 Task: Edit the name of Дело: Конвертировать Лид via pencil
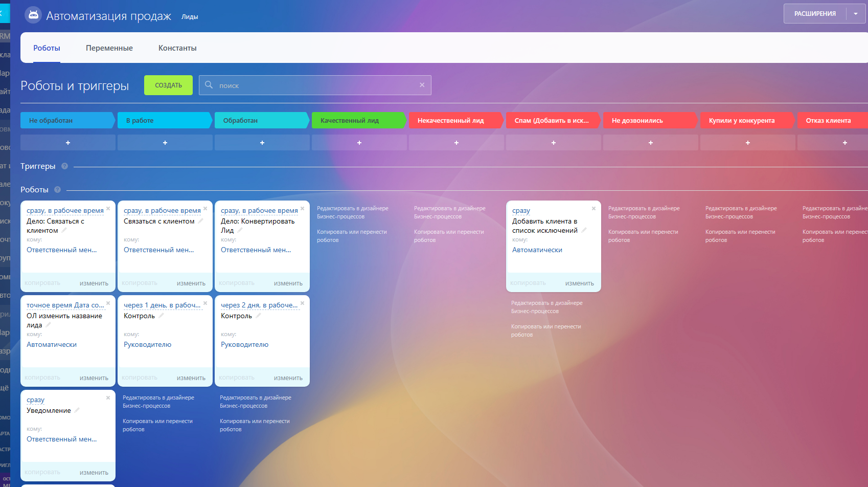click(240, 230)
